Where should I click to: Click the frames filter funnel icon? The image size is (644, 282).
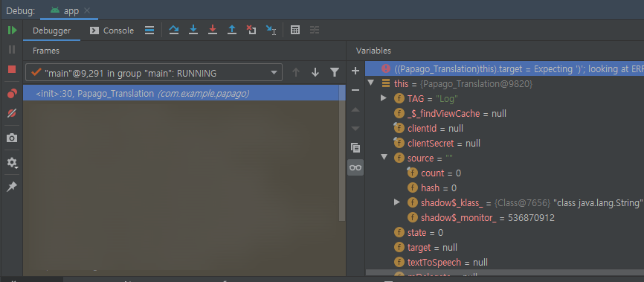click(x=335, y=72)
